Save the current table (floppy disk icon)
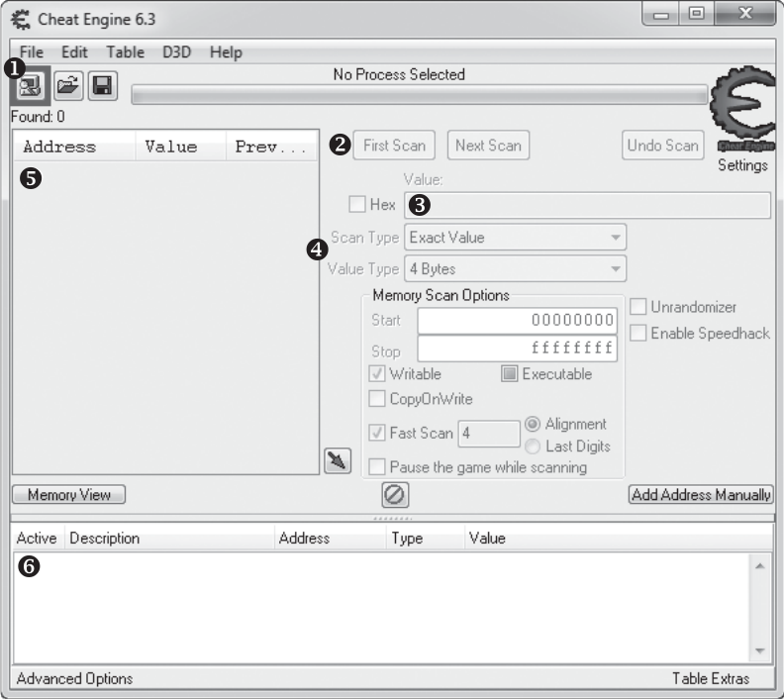This screenshot has width=784, height=699. pos(103,86)
